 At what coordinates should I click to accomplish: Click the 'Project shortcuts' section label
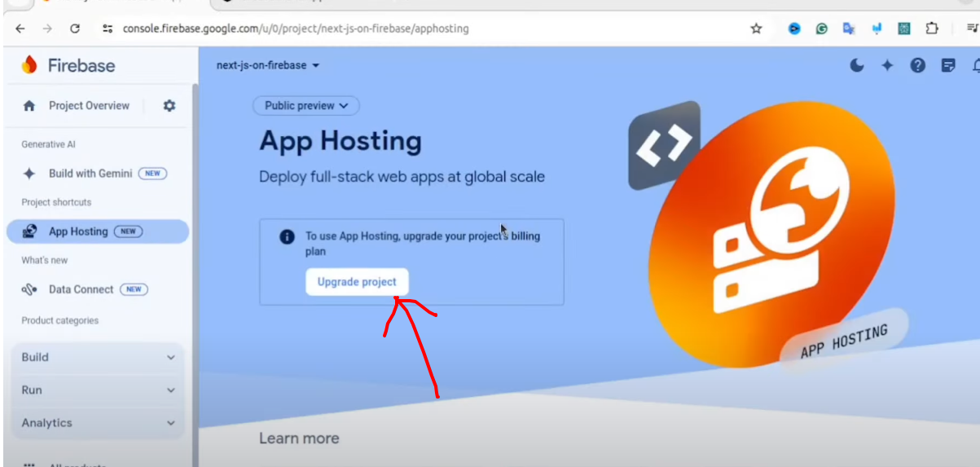56,202
